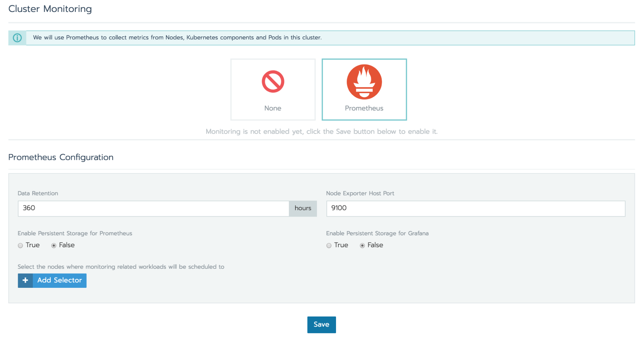The image size is (644, 341).
Task: Click the red prohibited None icon
Action: point(273,82)
